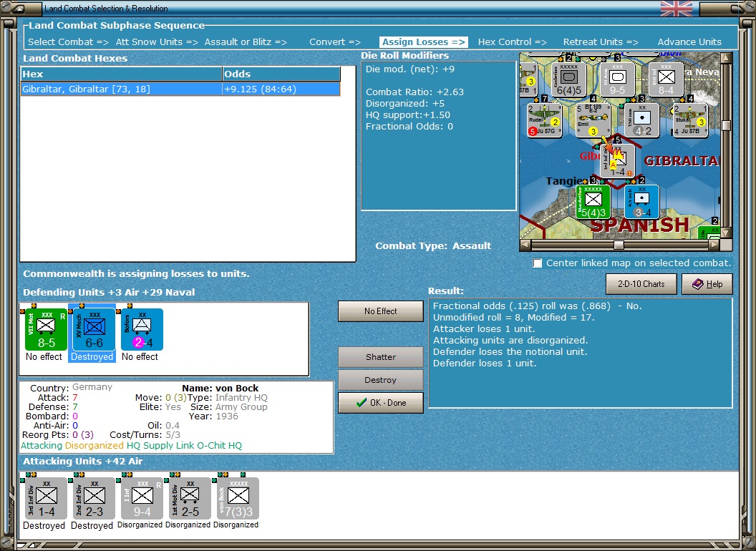Click the MacArthur 5(4)3 HQ on map
This screenshot has height=551, width=756.
click(593, 202)
